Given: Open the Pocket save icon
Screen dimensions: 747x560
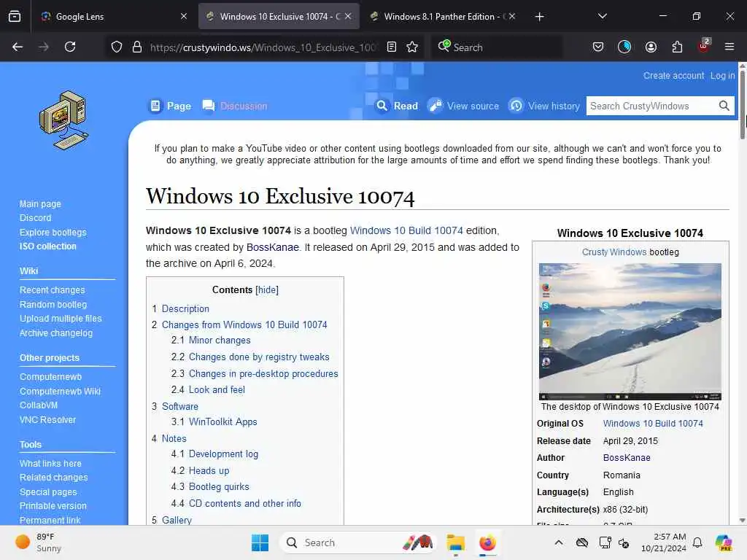Looking at the screenshot, I should [598, 47].
